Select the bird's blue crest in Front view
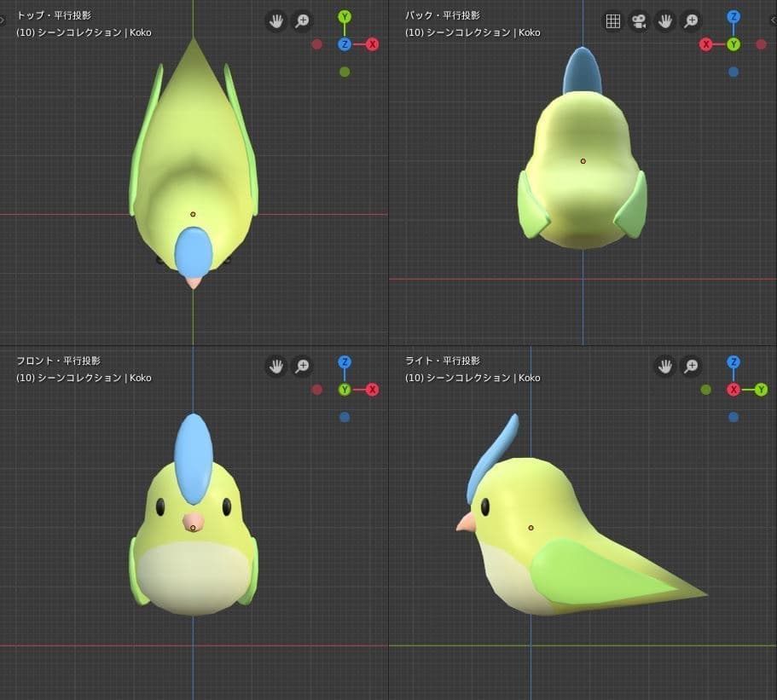 click(194, 456)
